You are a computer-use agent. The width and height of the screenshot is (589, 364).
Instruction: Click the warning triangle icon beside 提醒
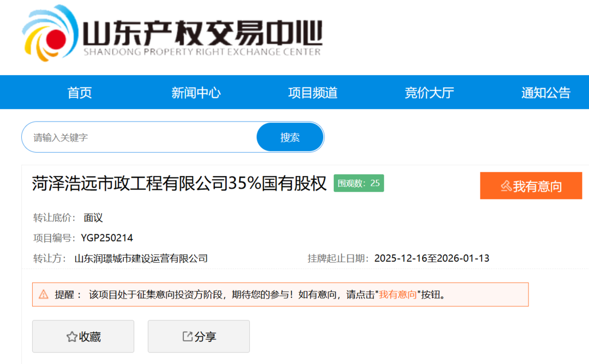44,295
